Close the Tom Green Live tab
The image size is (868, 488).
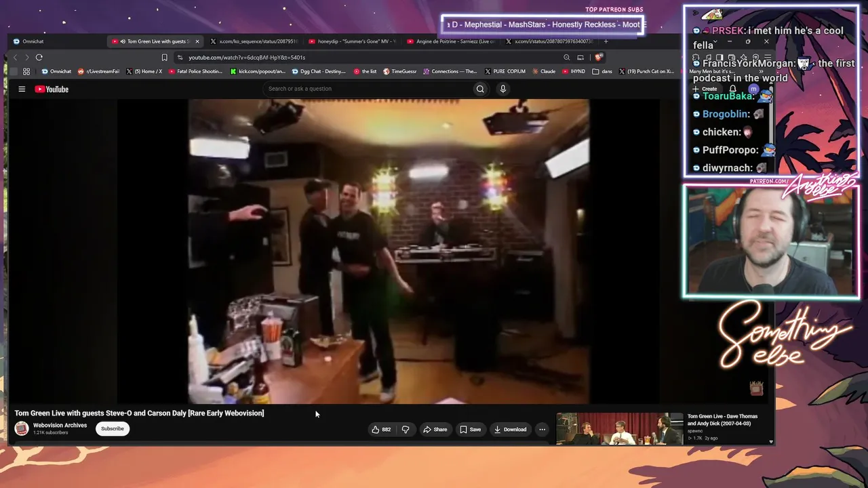click(x=197, y=41)
